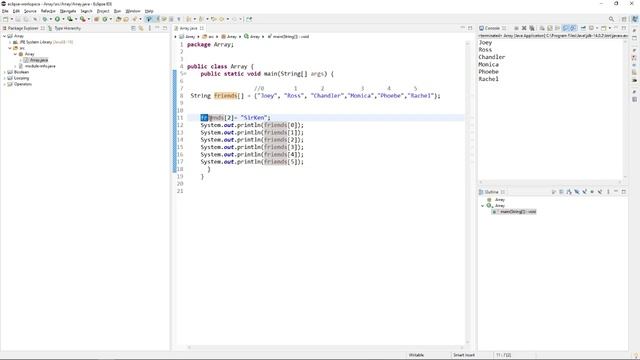
Task: Open the Window menu
Action: (133, 11)
